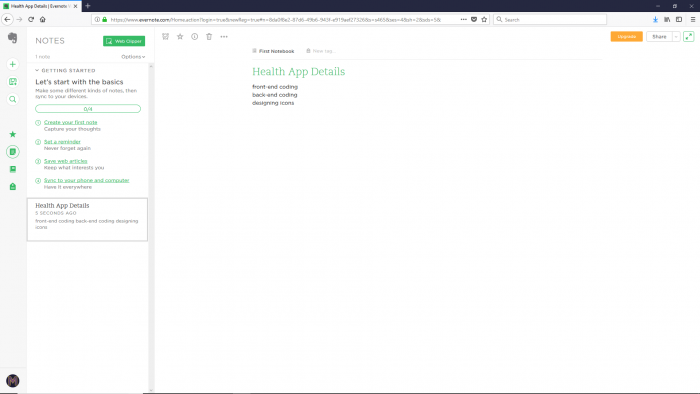Viewport: 700px width, 394px height.
Task: Open Pocket save icon in address bar
Action: (474, 19)
